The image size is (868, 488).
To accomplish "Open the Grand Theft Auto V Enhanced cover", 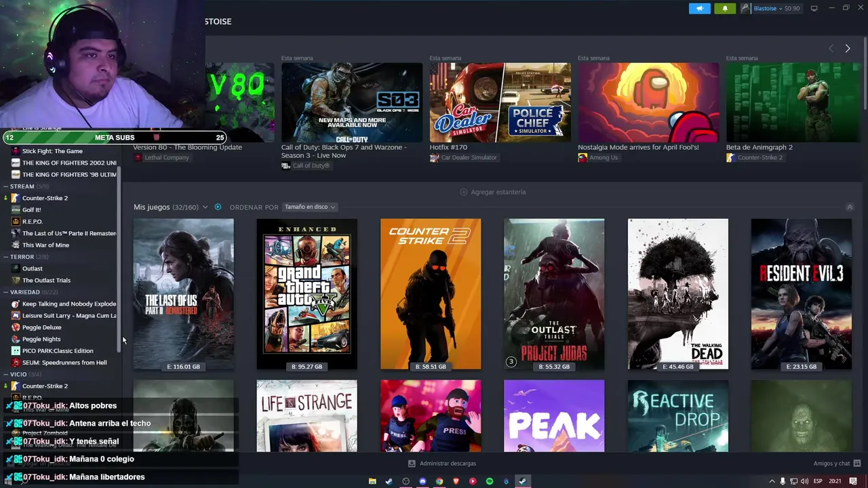I will tap(307, 294).
